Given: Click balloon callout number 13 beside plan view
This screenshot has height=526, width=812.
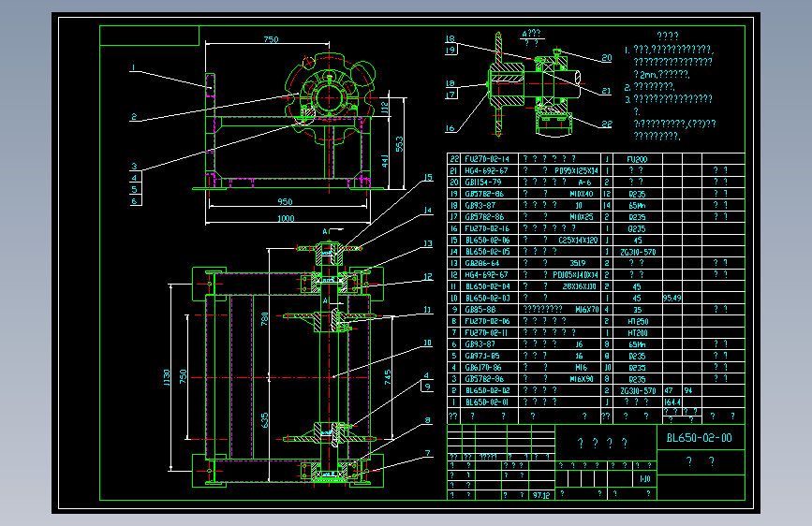Looking at the screenshot, I should click(427, 243).
